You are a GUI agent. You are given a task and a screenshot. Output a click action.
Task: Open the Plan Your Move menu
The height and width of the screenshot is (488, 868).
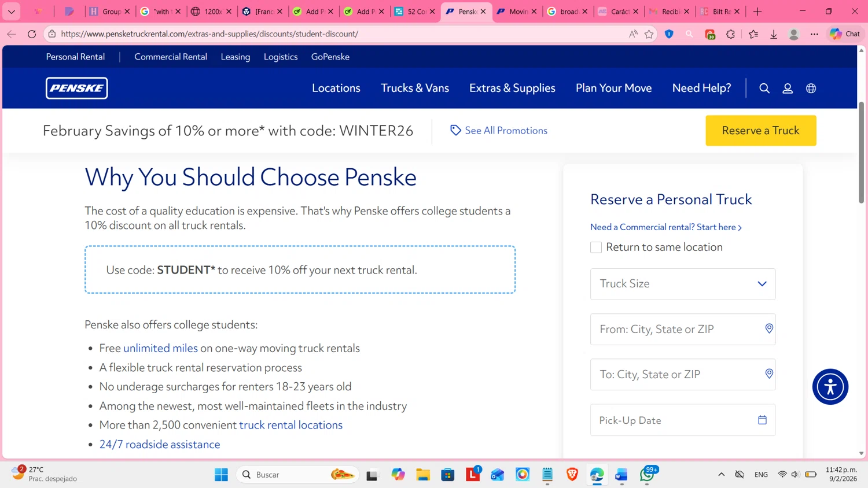[613, 88]
